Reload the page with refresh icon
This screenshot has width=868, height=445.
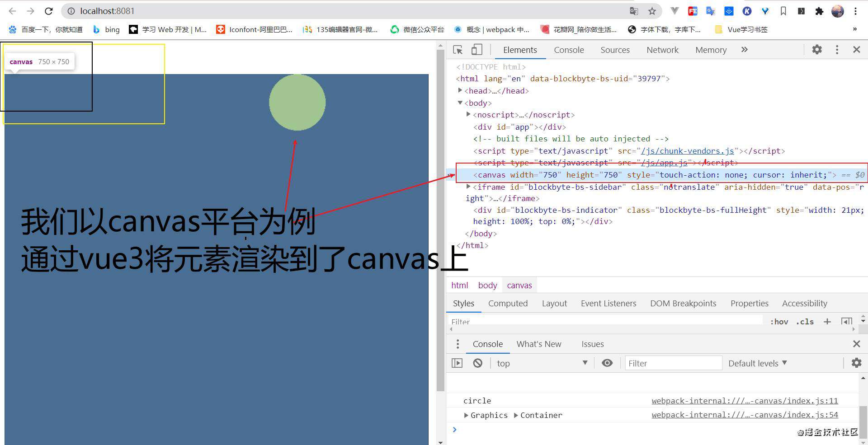click(49, 11)
